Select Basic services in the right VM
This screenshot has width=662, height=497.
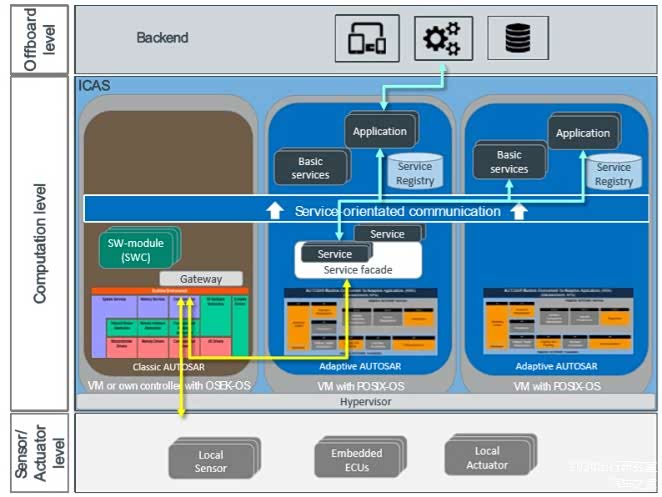click(509, 162)
